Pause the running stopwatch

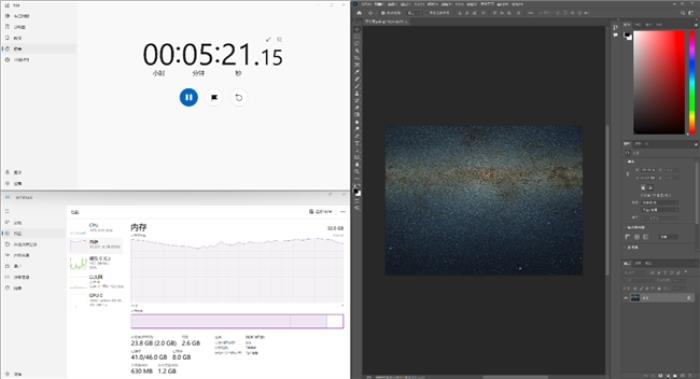(x=188, y=97)
